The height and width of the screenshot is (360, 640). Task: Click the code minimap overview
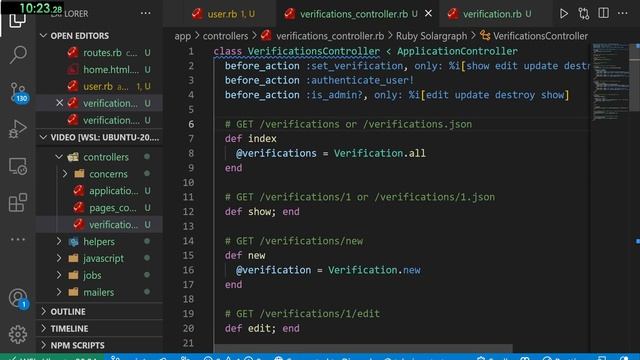click(611, 82)
